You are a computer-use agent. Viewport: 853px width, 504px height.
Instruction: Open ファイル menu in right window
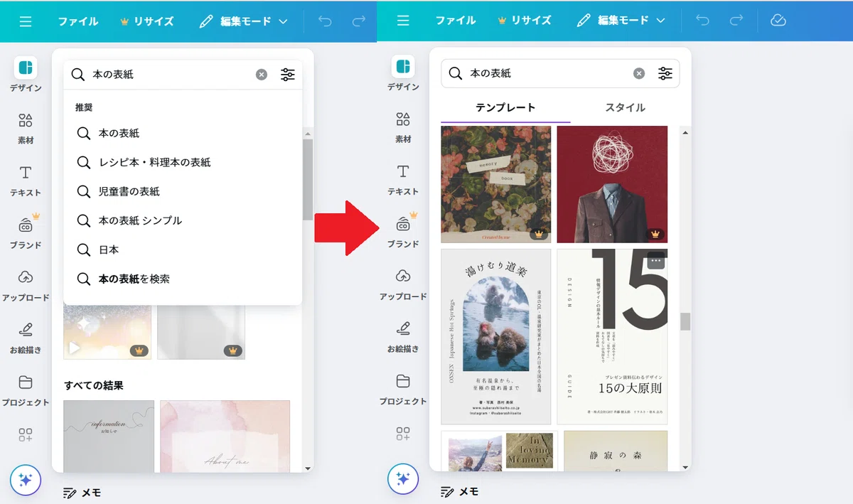(456, 21)
